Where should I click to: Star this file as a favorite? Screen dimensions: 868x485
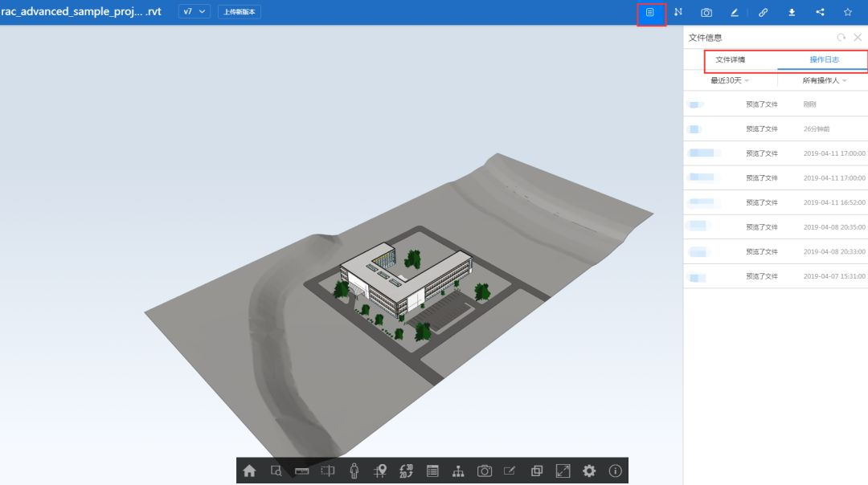click(848, 12)
